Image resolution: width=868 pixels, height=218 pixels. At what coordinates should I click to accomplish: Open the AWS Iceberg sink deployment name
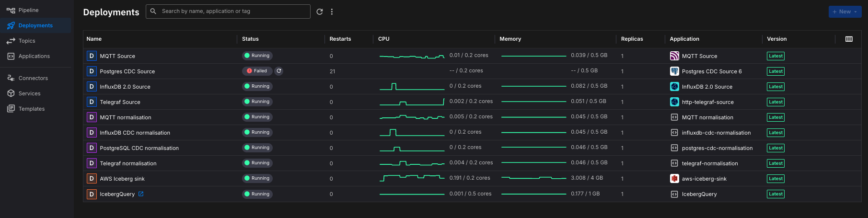(x=122, y=179)
